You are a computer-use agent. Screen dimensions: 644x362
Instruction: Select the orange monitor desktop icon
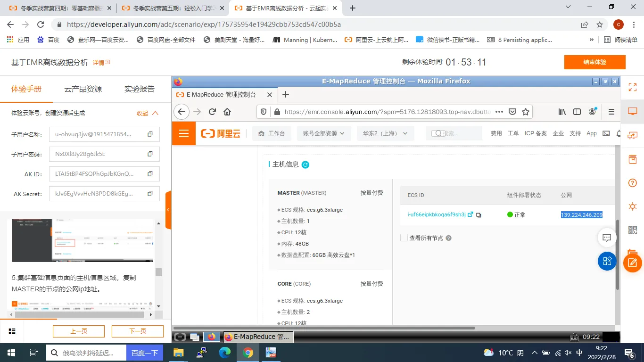[633, 111]
